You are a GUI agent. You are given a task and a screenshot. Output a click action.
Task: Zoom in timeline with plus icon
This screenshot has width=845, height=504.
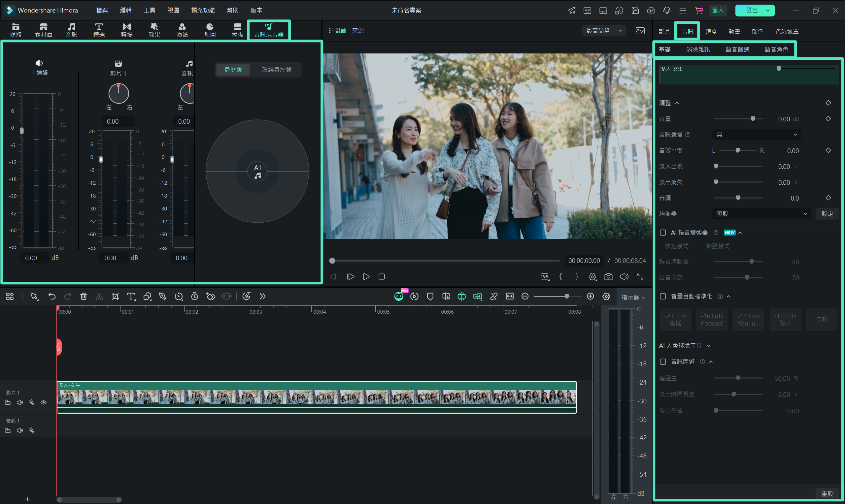pos(591,297)
